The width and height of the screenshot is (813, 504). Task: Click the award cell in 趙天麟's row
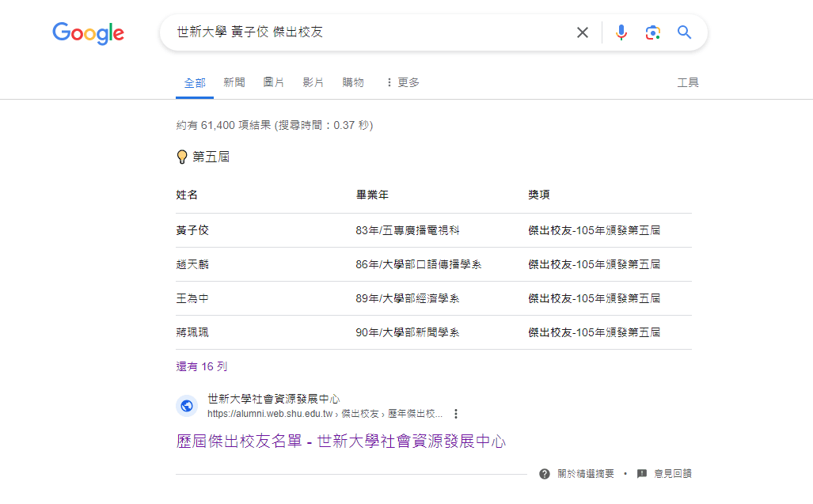pos(595,265)
